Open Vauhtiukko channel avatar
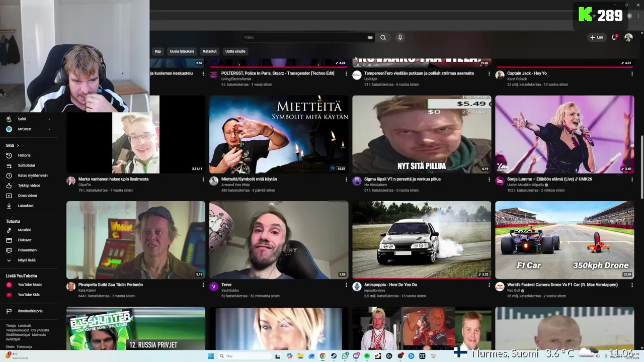This screenshot has height=362, width=644. pyautogui.click(x=214, y=287)
